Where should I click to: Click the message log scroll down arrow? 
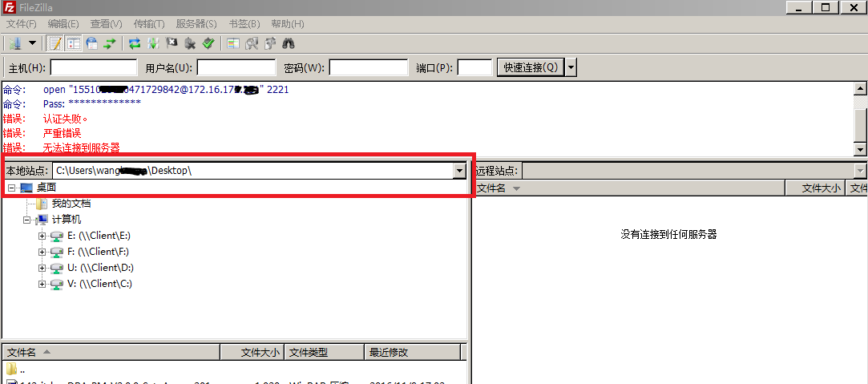pos(860,149)
